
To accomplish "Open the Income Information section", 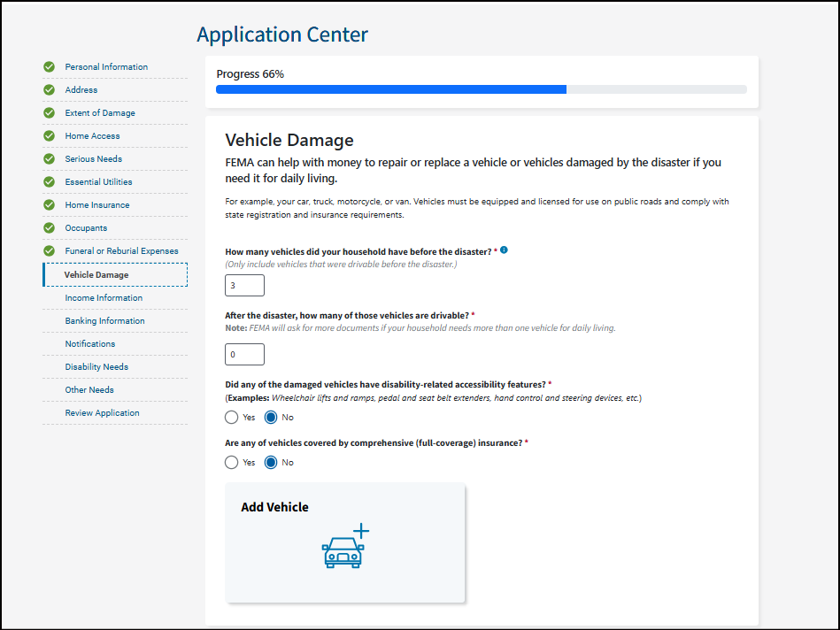I will click(x=104, y=298).
